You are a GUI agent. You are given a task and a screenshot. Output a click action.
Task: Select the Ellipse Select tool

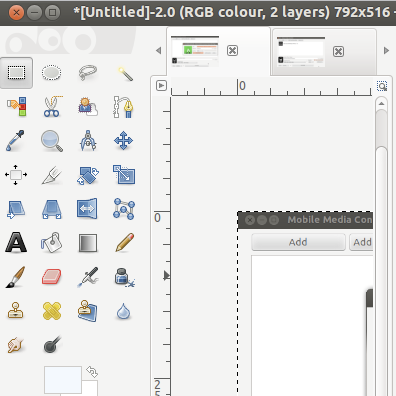click(x=51, y=73)
